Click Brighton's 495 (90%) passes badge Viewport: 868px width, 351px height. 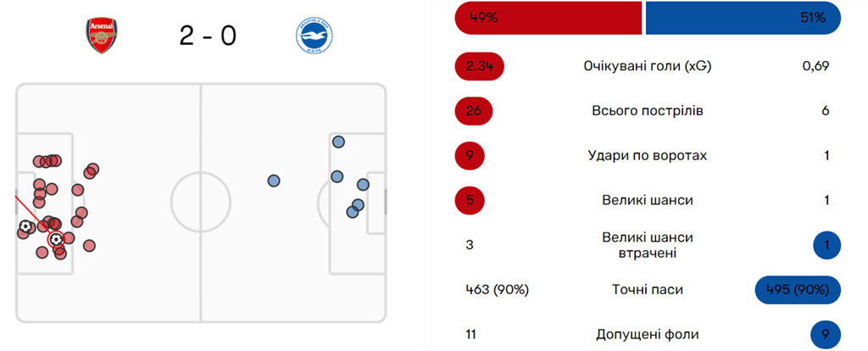pos(797,290)
